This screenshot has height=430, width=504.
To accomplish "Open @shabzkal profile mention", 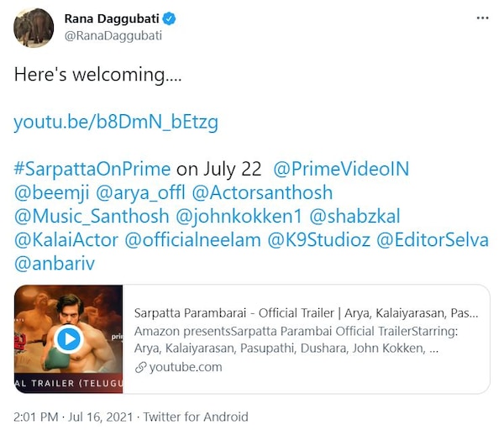I will point(354,216).
